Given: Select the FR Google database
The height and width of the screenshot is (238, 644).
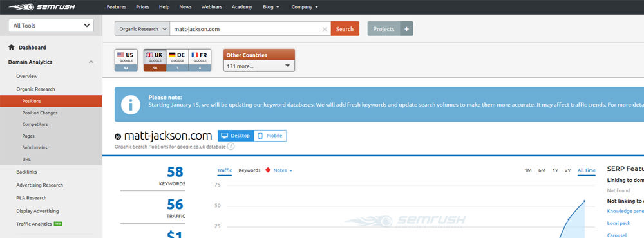Looking at the screenshot, I should click(x=200, y=60).
